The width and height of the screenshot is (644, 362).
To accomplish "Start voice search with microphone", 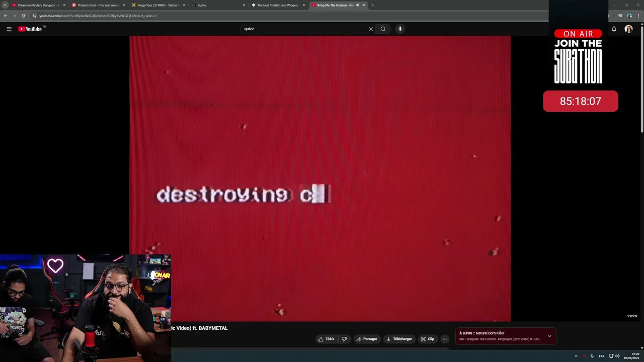I will click(x=400, y=29).
